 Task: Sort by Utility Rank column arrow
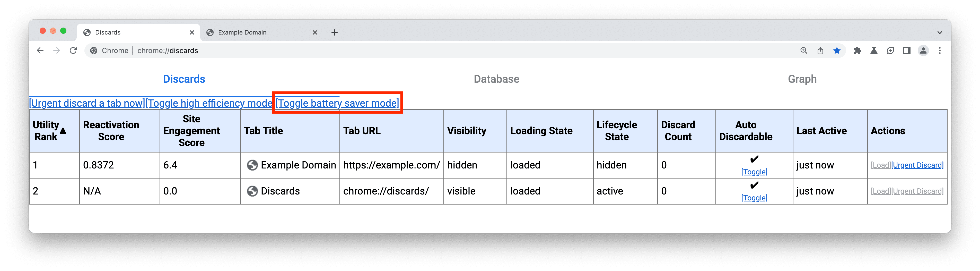click(63, 131)
